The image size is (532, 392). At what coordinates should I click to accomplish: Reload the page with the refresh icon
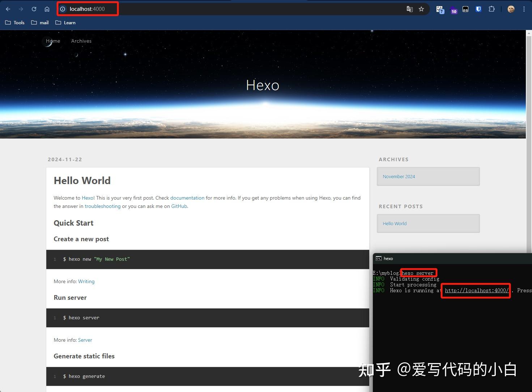coord(34,9)
